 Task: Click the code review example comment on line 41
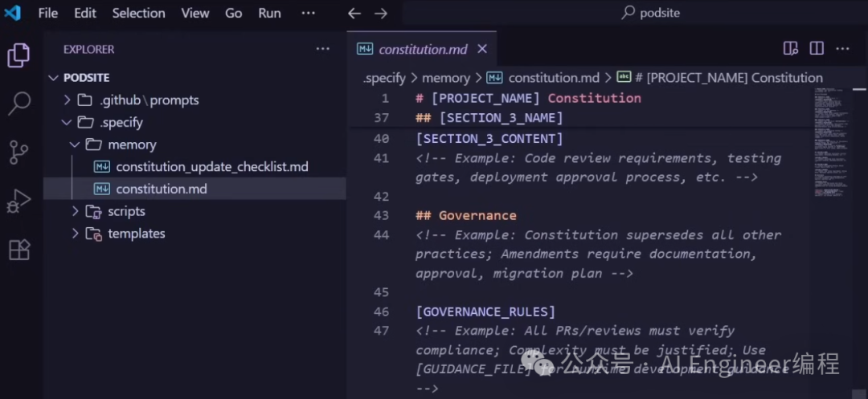coord(599,168)
